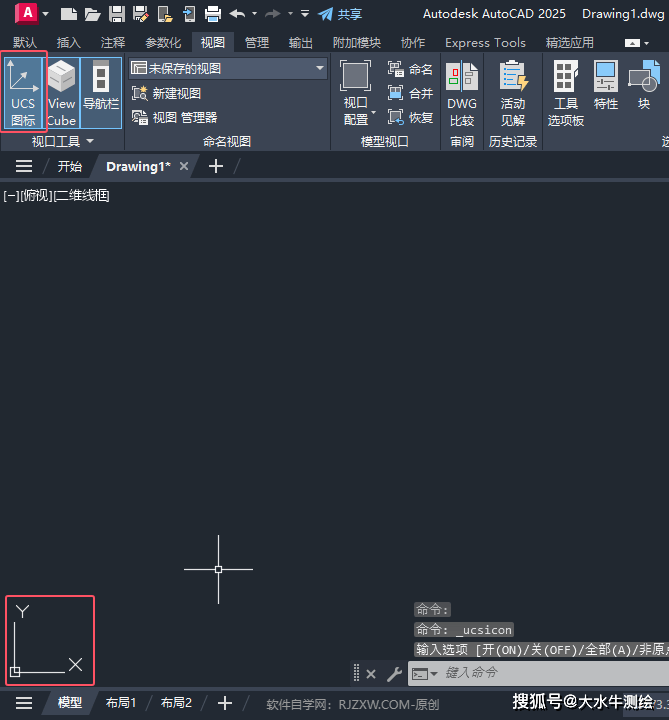Click the 键入命令 command input field
The width and height of the screenshot is (669, 720).
tap(550, 674)
